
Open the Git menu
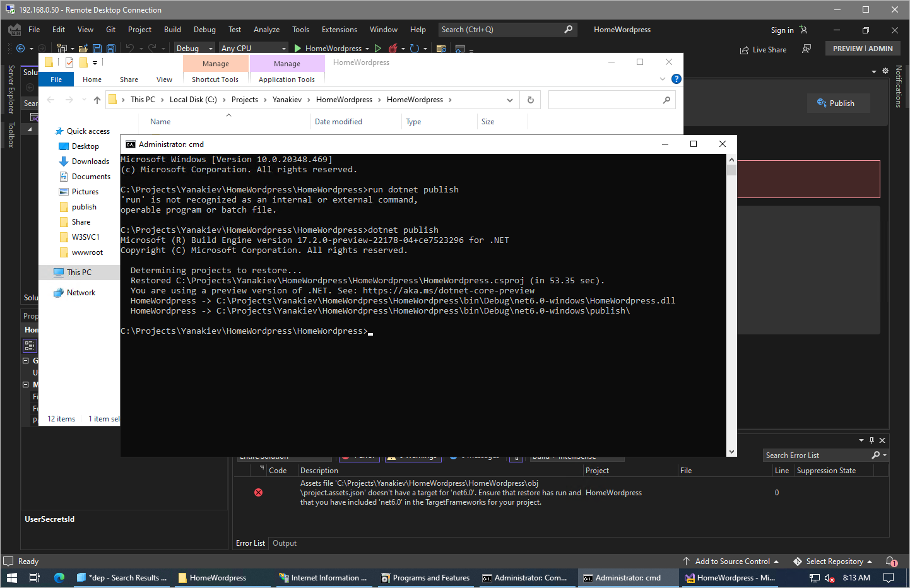tap(110, 29)
